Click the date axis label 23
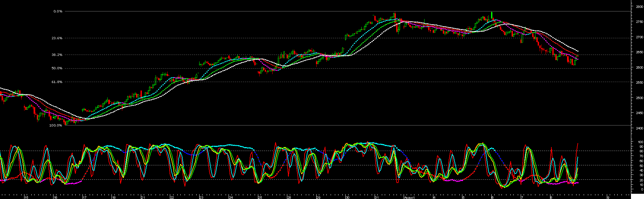The height and width of the screenshot is (199, 644). [x=201, y=197]
